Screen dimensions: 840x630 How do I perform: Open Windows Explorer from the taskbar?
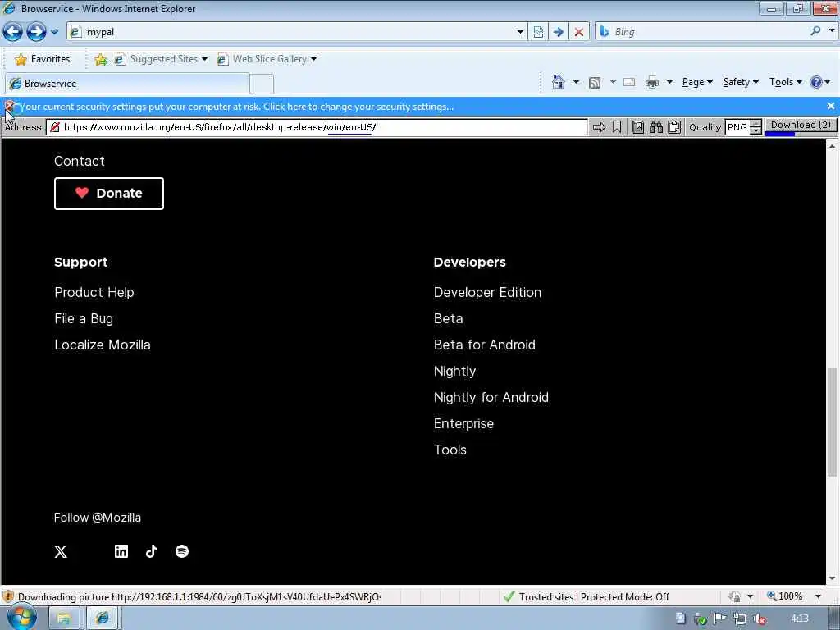tap(64, 619)
